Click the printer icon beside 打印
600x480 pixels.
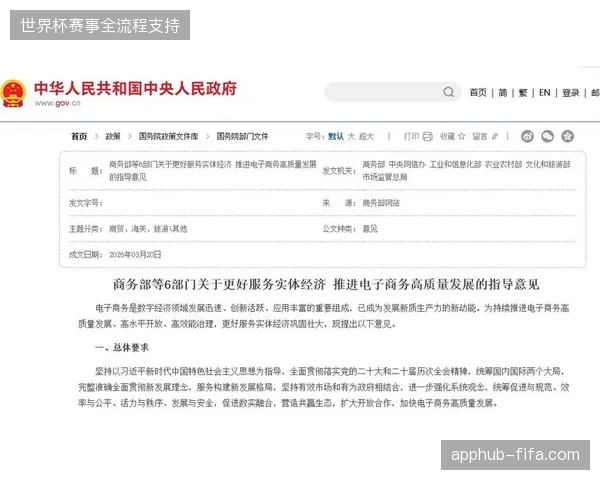coord(427,136)
